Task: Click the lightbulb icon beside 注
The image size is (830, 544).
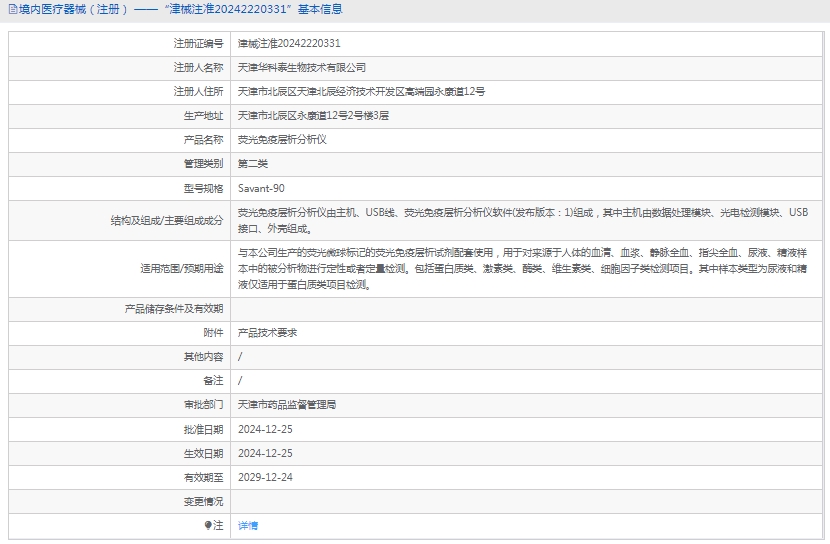Action: click(x=208, y=525)
